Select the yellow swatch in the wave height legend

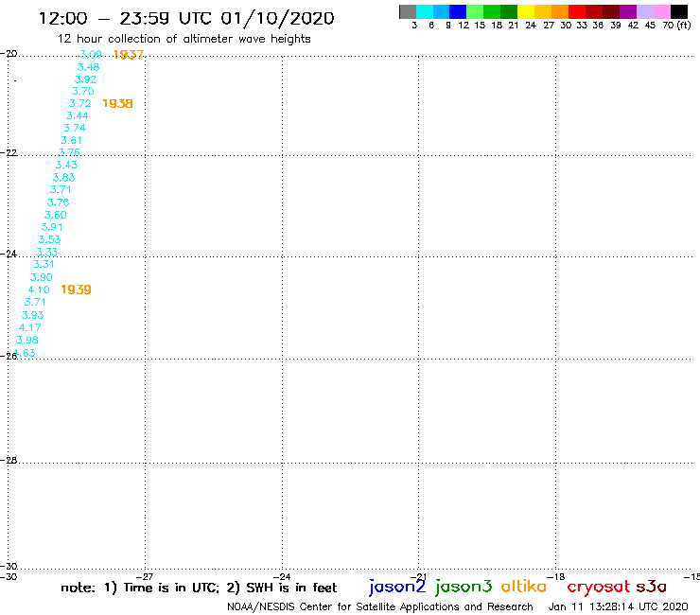(526, 11)
